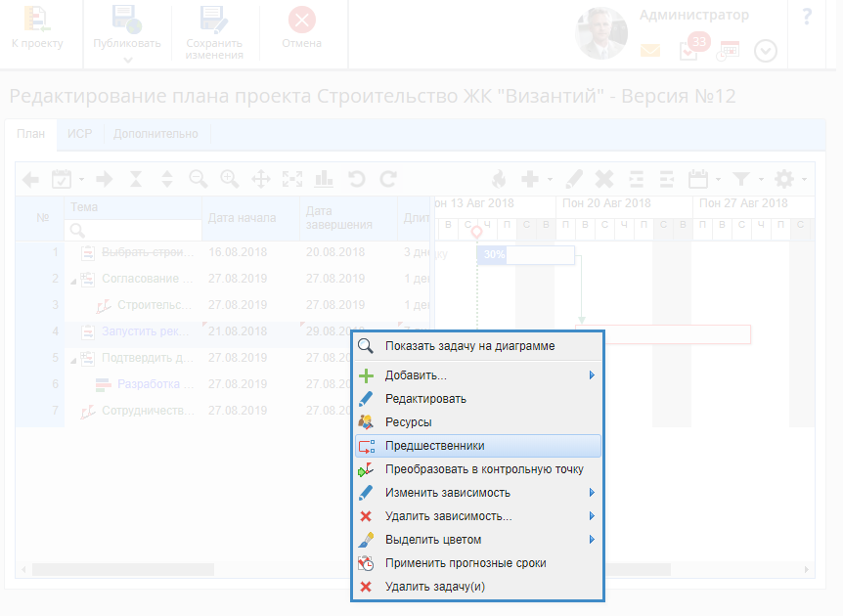Viewport: 843px width, 616px height.
Task: Click the gear settings icon in toolbar
Action: [784, 179]
